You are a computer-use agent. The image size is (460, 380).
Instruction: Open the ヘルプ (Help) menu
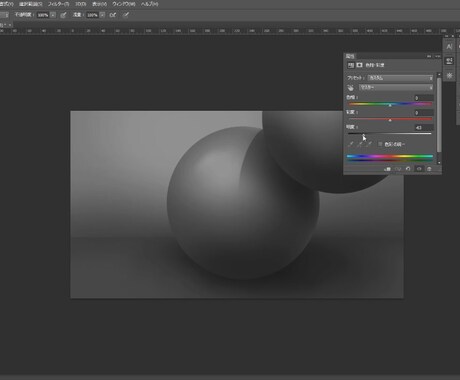pos(150,4)
